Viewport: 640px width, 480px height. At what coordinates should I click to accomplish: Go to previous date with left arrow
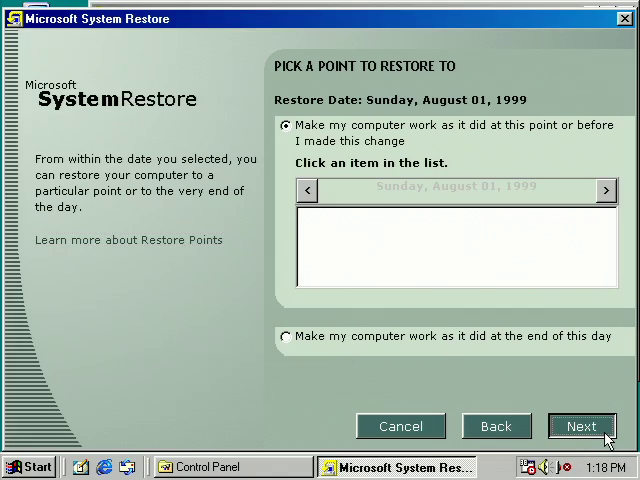(x=307, y=190)
